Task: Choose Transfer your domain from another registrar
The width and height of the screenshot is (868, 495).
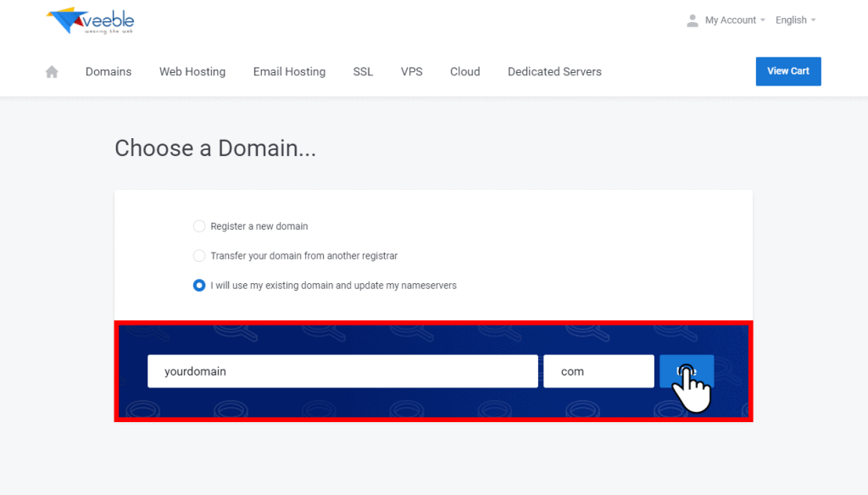Action: (199, 255)
